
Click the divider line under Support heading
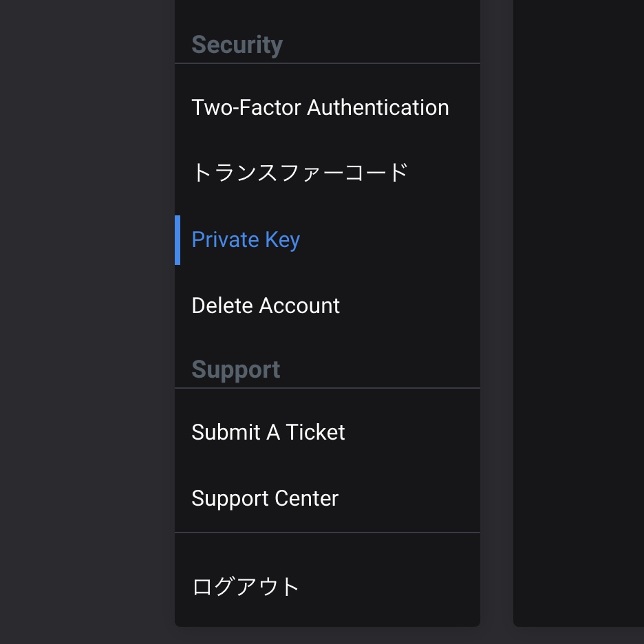pyautogui.click(x=328, y=388)
